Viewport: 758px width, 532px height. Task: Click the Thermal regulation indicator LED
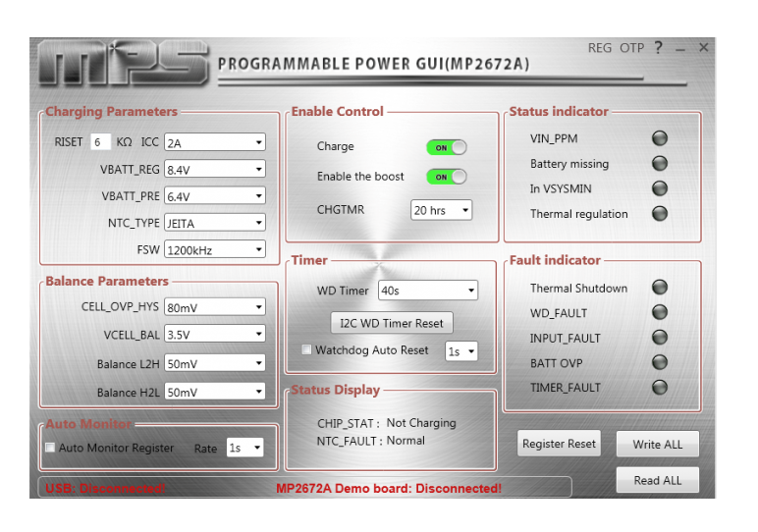[660, 213]
